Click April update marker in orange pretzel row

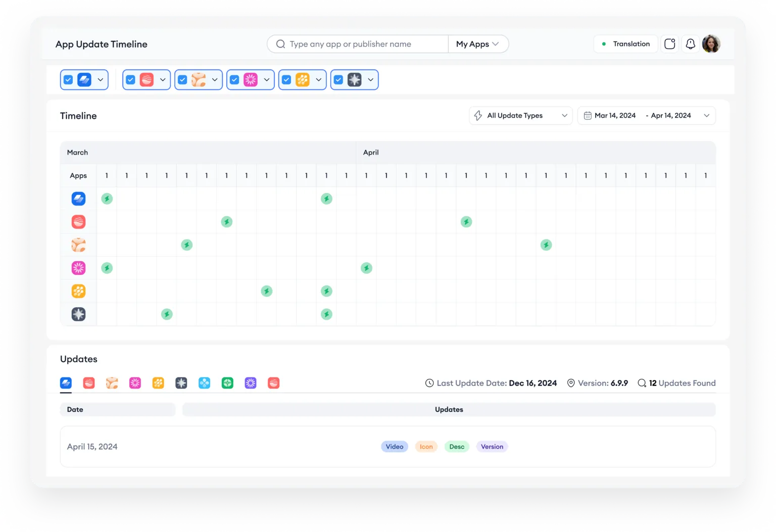click(x=546, y=245)
